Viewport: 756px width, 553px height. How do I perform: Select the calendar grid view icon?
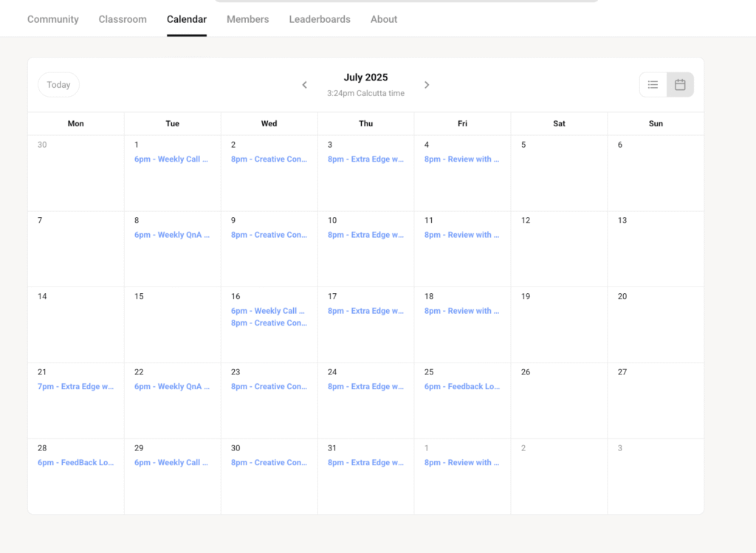[x=680, y=85]
